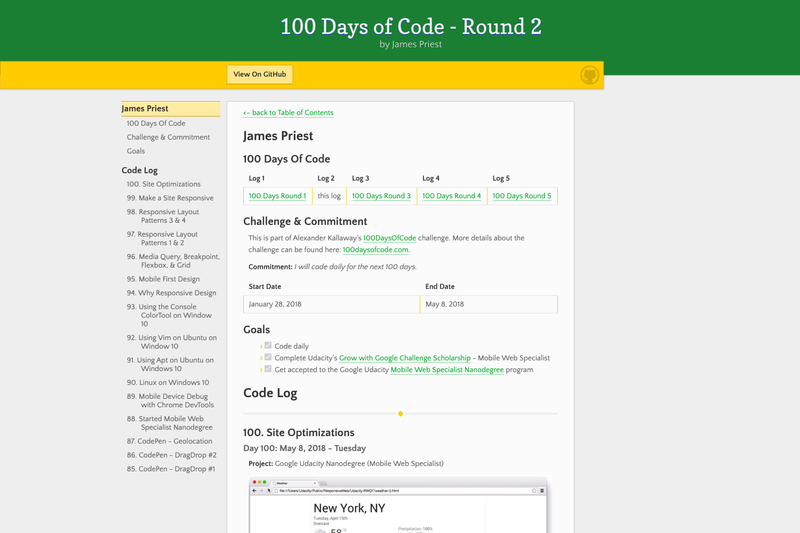Open 100 Days Round 1 link
Screen dimensions: 800x533
click(277, 196)
